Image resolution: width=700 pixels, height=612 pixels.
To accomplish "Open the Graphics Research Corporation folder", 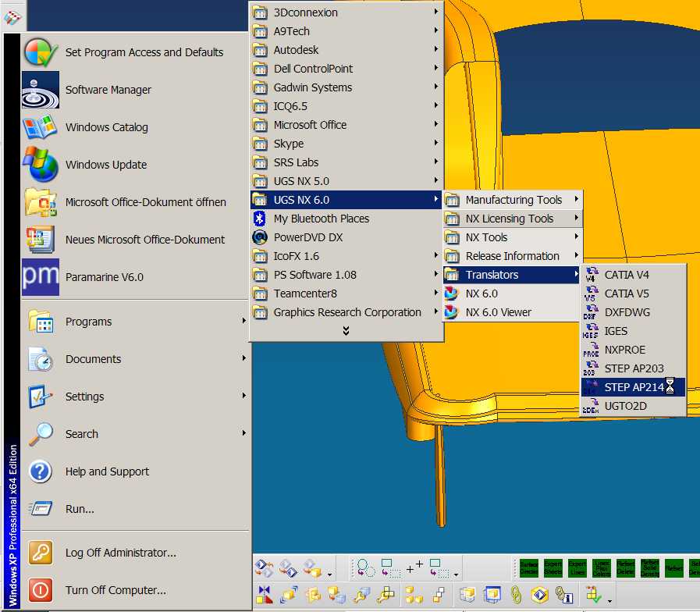I will point(346,312).
